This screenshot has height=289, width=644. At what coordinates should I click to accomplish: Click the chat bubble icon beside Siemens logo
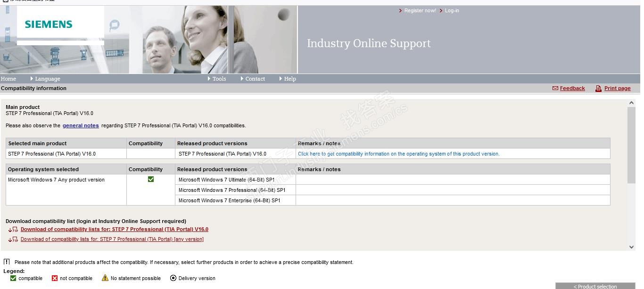114,25
